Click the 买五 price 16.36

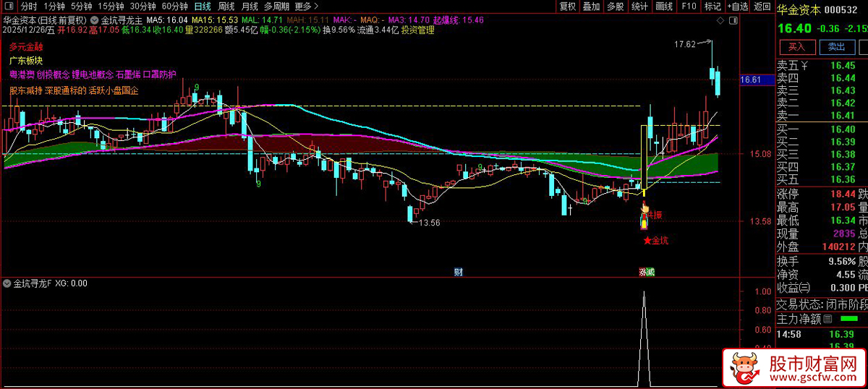pyautogui.click(x=843, y=179)
